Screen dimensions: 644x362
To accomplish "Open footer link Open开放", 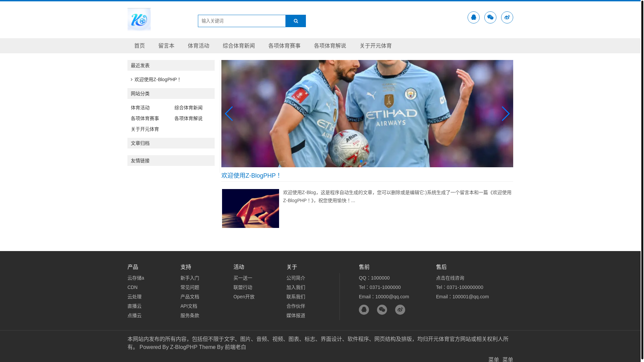I will tap(244, 297).
